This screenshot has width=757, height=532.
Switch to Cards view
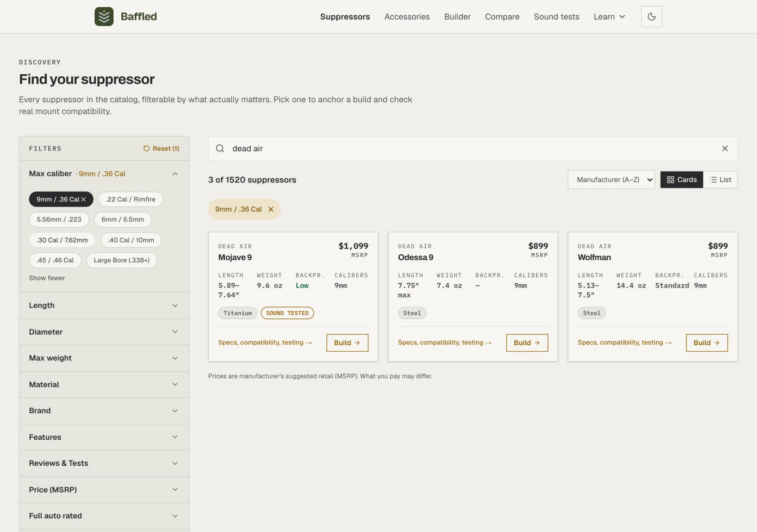(682, 180)
